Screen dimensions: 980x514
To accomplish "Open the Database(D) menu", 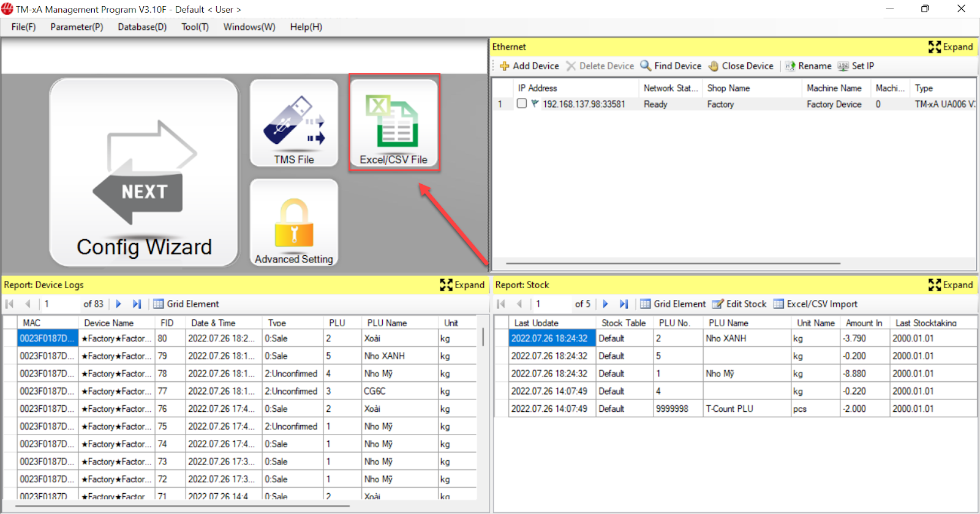I will tap(142, 27).
